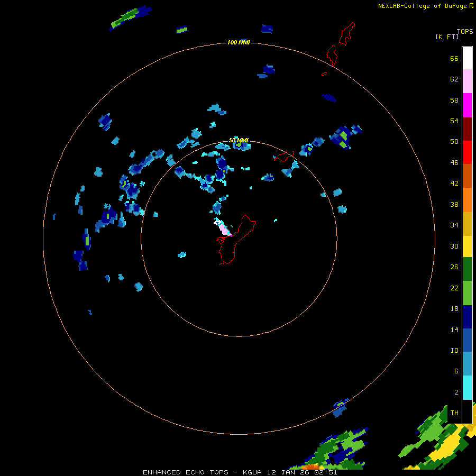Click the "NEXLAB-College of DuPage" credit text

coord(422,6)
